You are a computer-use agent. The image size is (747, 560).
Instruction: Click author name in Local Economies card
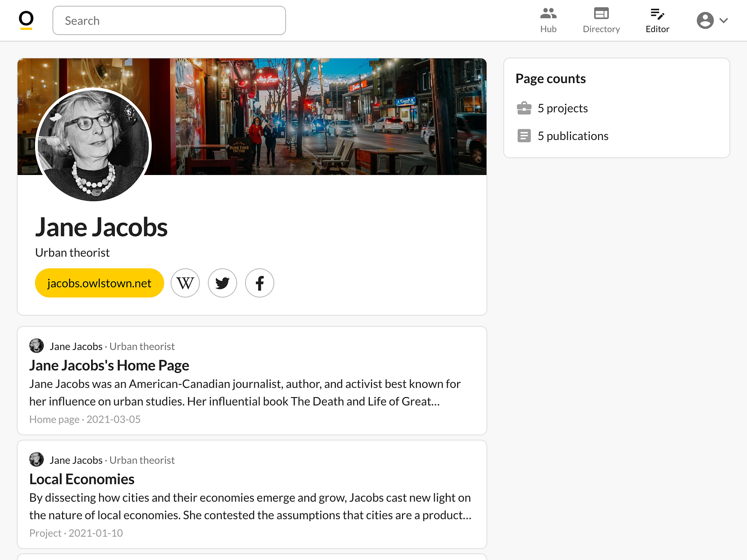(76, 460)
